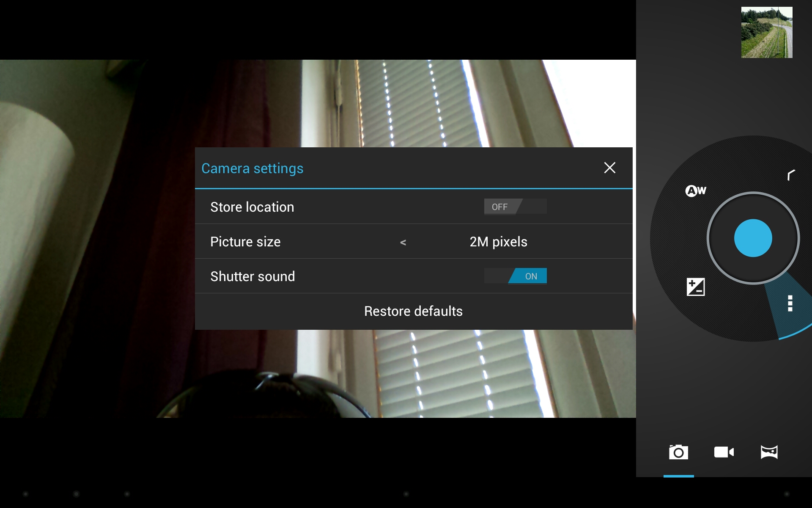Toggle Store location switch

pyautogui.click(x=515, y=207)
